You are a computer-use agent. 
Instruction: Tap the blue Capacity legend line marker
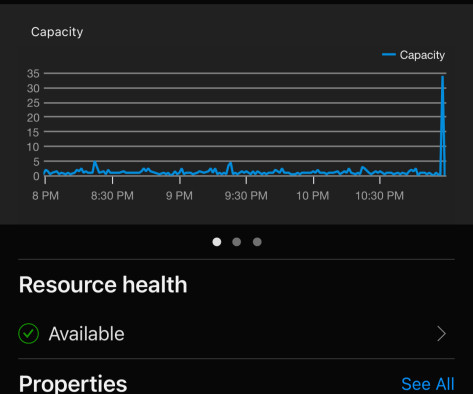coord(389,54)
